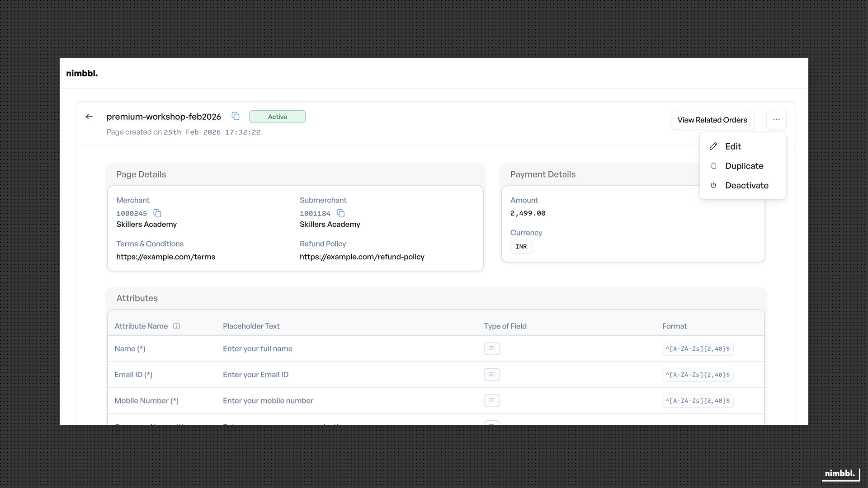Click the pencil icon next to Edit
The height and width of the screenshot is (488, 868).
pos(713,146)
